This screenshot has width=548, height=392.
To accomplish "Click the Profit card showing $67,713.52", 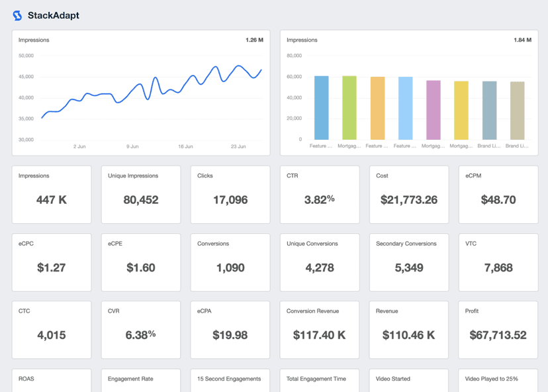I will (498, 329).
